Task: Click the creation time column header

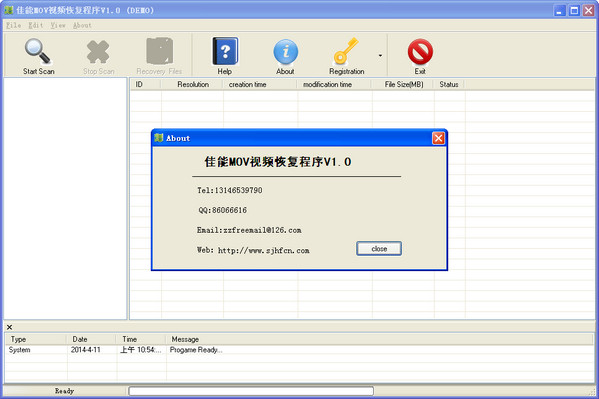Action: [x=260, y=84]
